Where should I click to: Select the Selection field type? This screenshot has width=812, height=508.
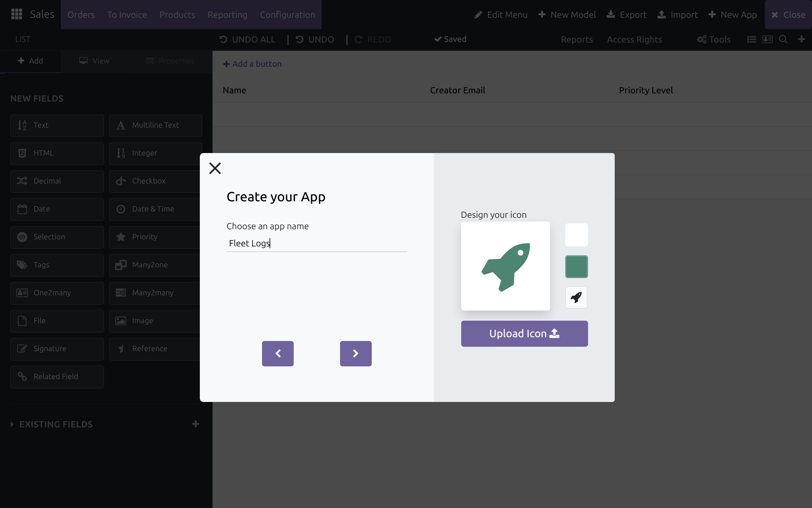(57, 237)
